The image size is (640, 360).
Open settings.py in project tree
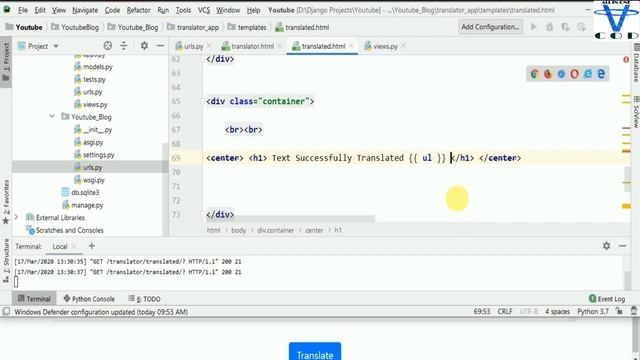[95, 155]
